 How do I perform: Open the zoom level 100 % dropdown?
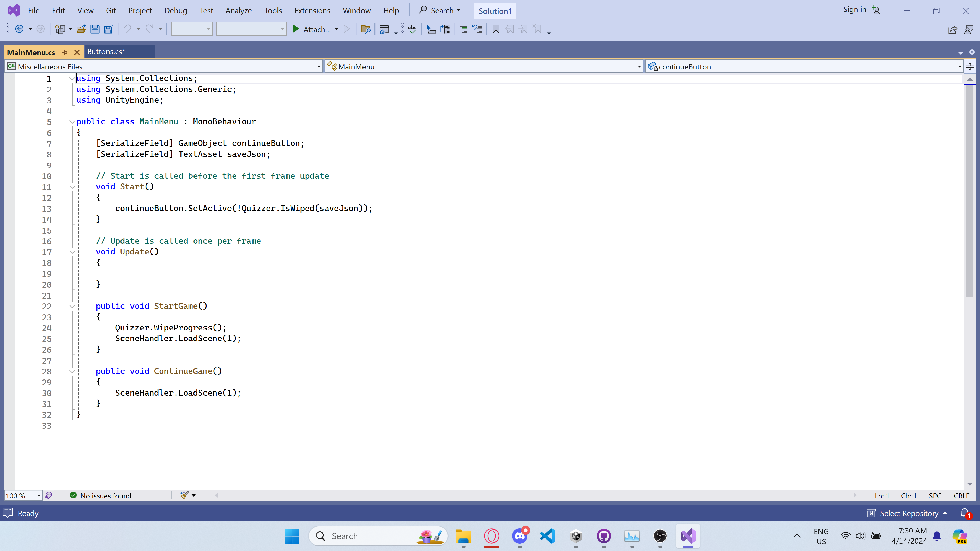(39, 495)
